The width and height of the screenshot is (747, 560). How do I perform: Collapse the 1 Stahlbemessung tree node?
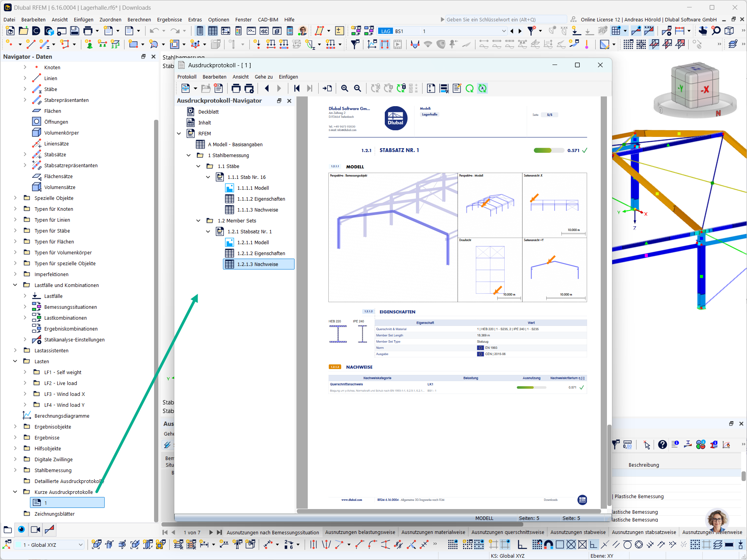pos(189,155)
